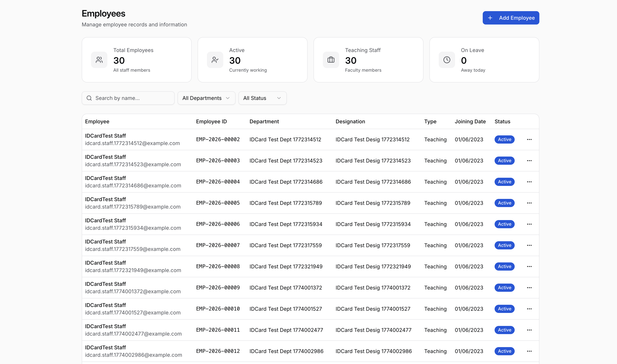Click the Add Employee button
The height and width of the screenshot is (364, 617).
(511, 18)
